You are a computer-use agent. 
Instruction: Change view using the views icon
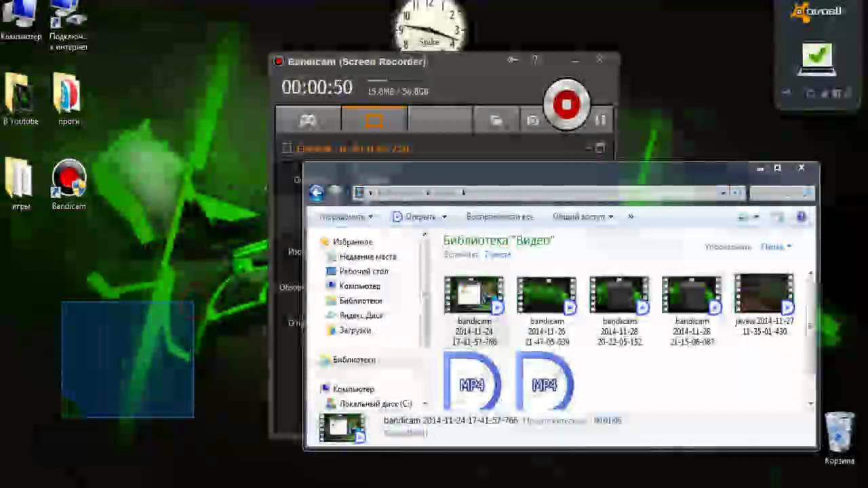click(x=743, y=217)
